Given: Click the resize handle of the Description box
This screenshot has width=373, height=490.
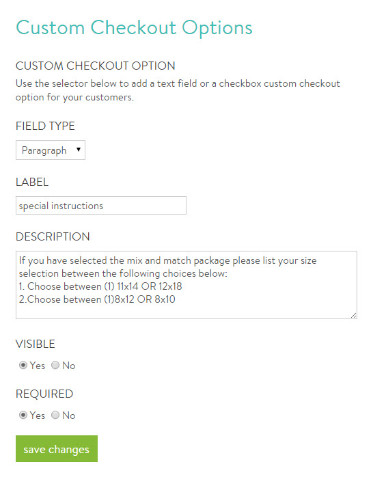Looking at the screenshot, I should click(x=353, y=315).
